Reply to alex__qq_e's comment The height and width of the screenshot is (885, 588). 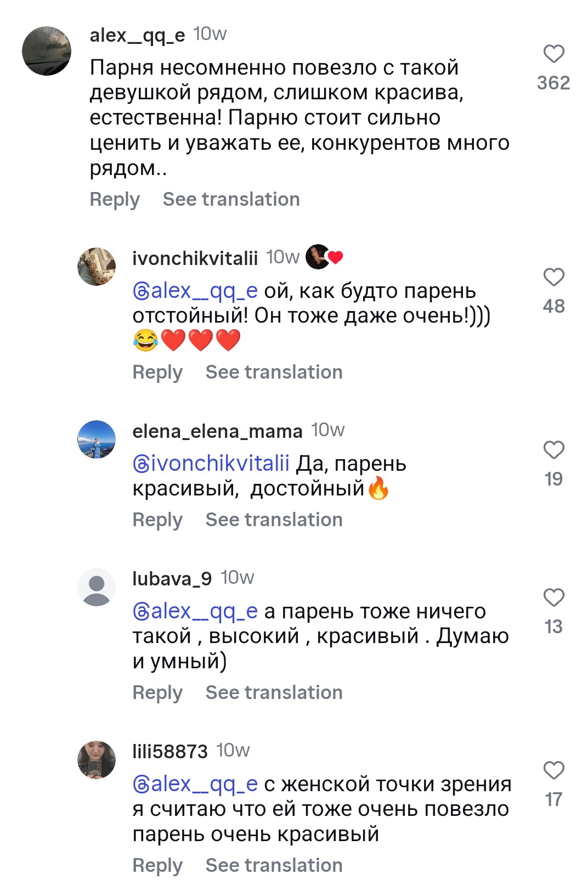[x=115, y=199]
